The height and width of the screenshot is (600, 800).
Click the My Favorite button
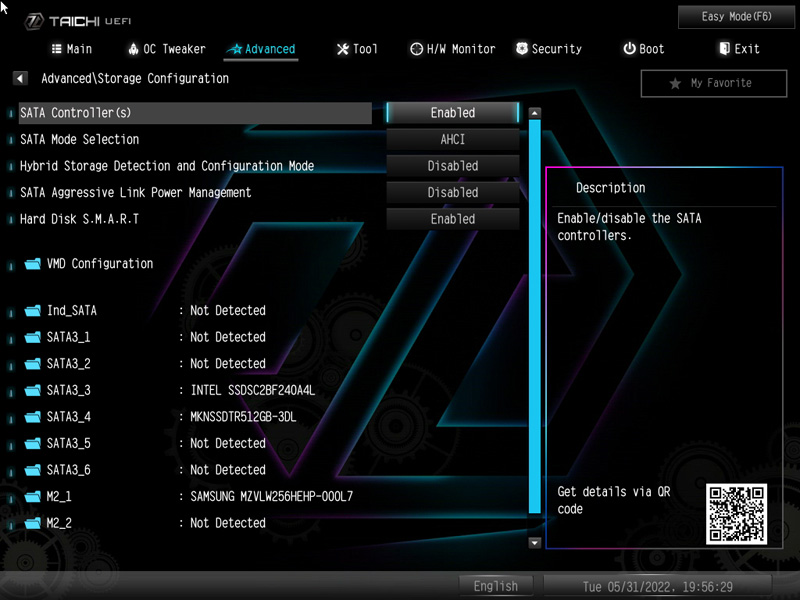(x=714, y=83)
